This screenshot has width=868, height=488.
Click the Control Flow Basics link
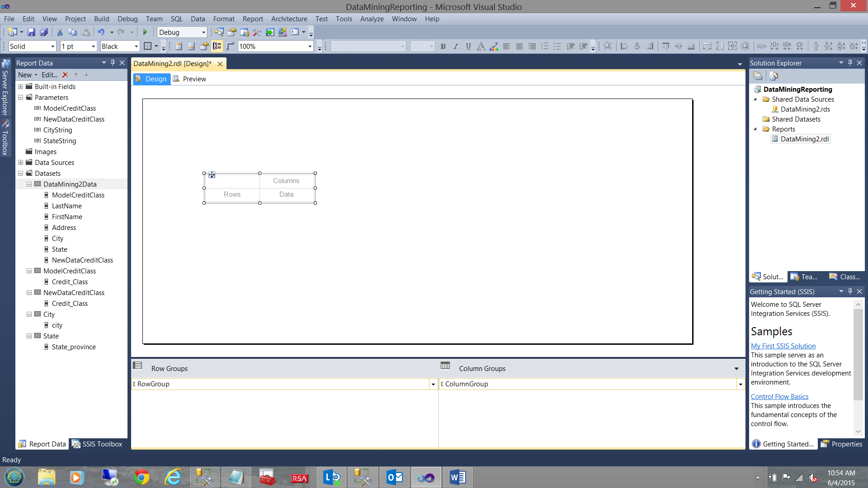click(779, 397)
